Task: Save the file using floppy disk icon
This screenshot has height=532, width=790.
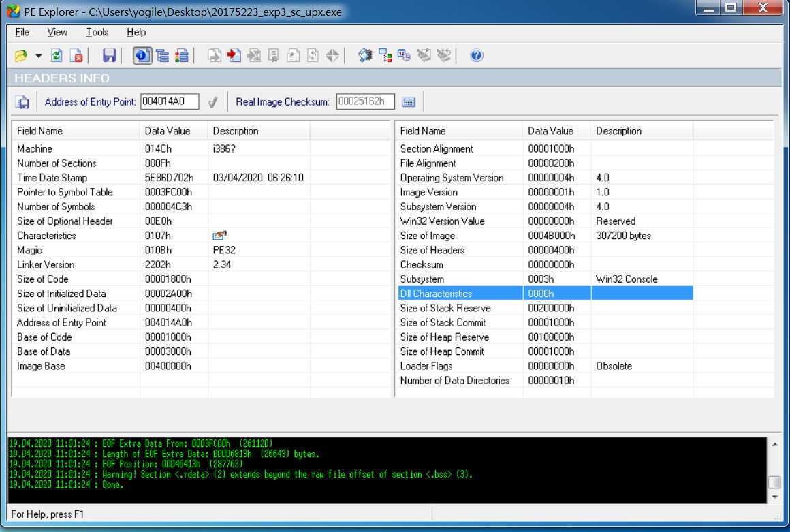Action: (x=109, y=56)
